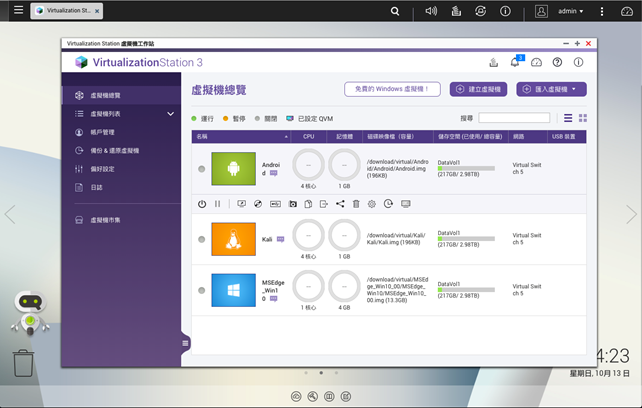Open 日誌 in sidebar
Screen dimensions: 642x408
pos(121,187)
